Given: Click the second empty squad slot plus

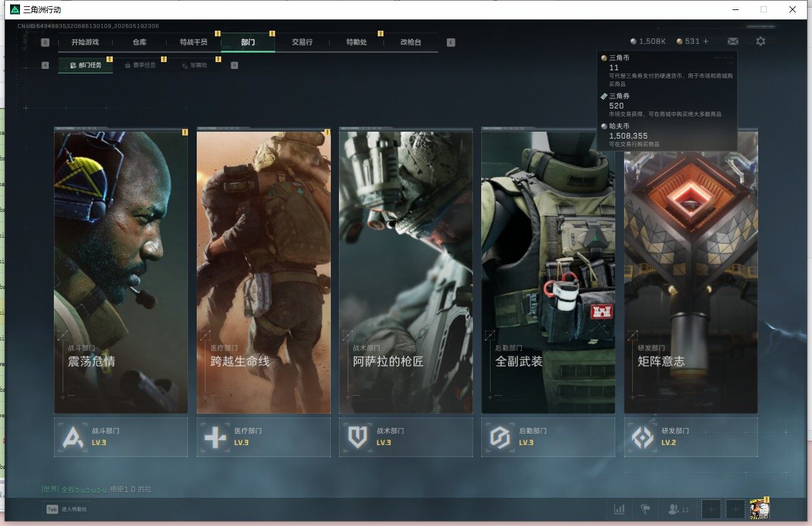Looking at the screenshot, I should coord(736,510).
